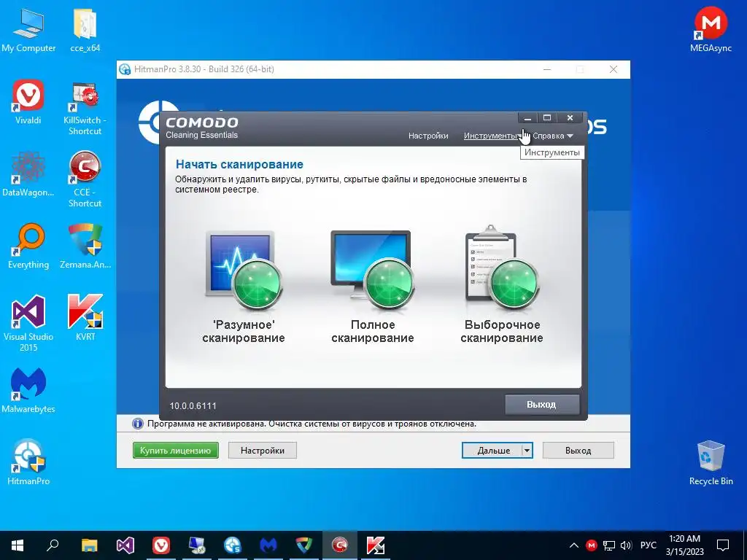
Task: Open DataWagon desktop shortcut
Action: (28, 174)
